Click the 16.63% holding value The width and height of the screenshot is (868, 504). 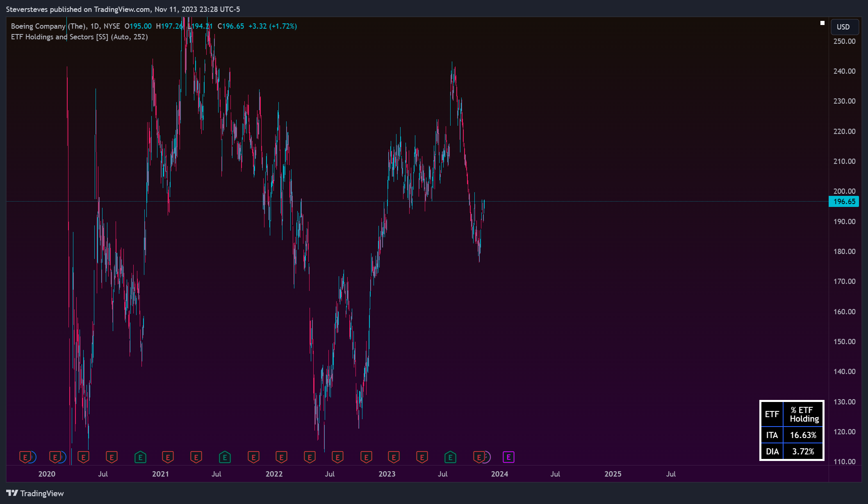tap(803, 435)
